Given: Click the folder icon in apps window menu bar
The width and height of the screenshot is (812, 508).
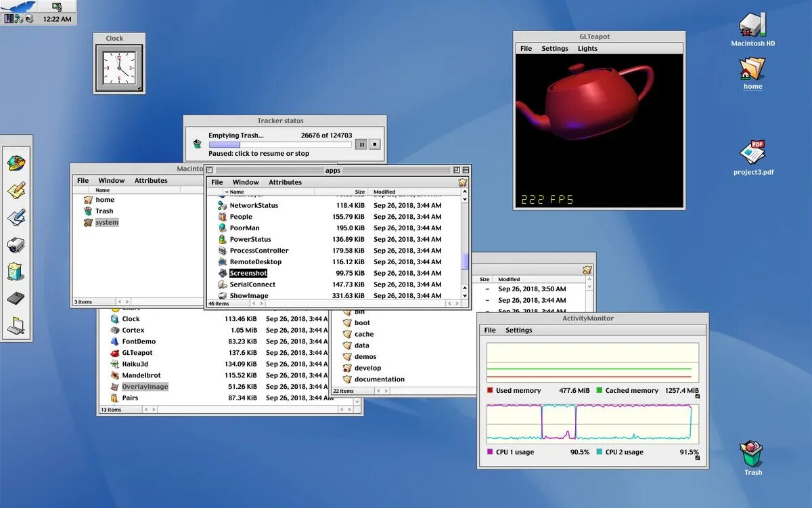Looking at the screenshot, I should pos(463,182).
